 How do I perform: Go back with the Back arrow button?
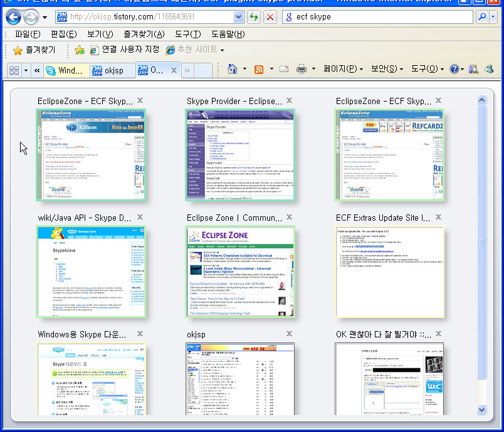[x=14, y=17]
